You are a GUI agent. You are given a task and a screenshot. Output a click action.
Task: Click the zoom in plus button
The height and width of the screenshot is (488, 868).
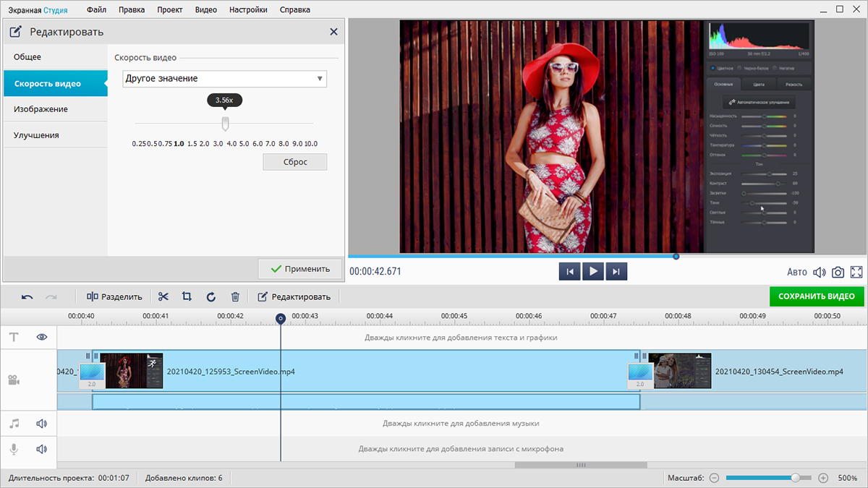(x=823, y=478)
